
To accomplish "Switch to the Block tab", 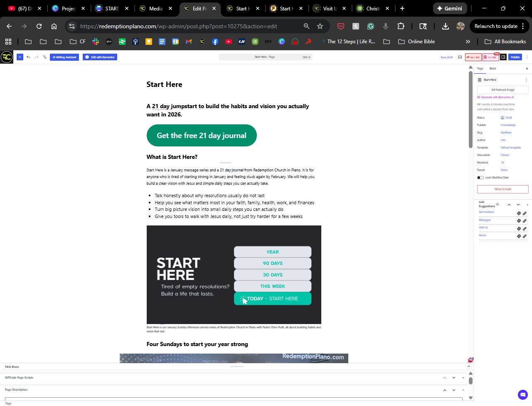I will (493, 69).
